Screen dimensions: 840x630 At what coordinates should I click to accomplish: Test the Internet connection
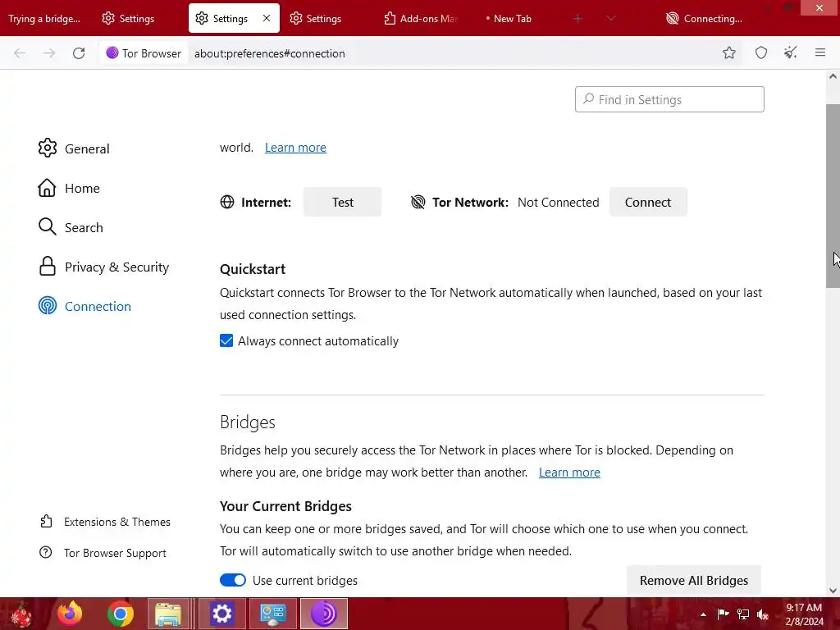(x=342, y=202)
